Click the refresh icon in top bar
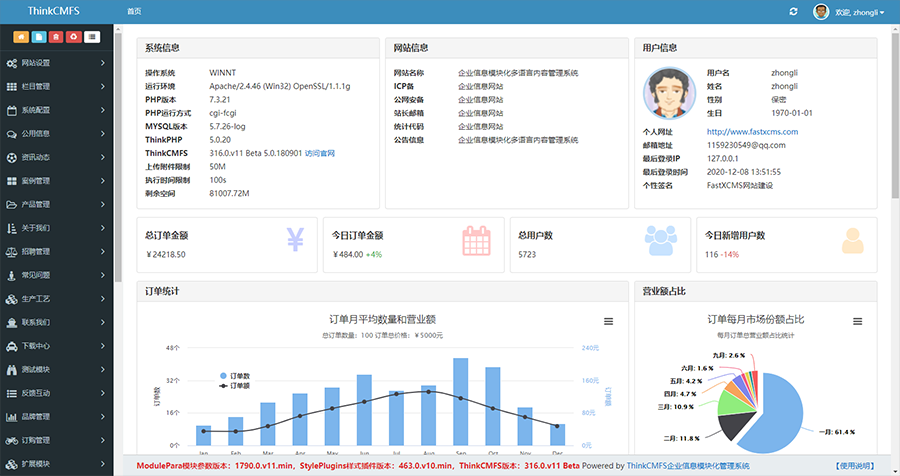This screenshot has width=900, height=476. coord(793,12)
